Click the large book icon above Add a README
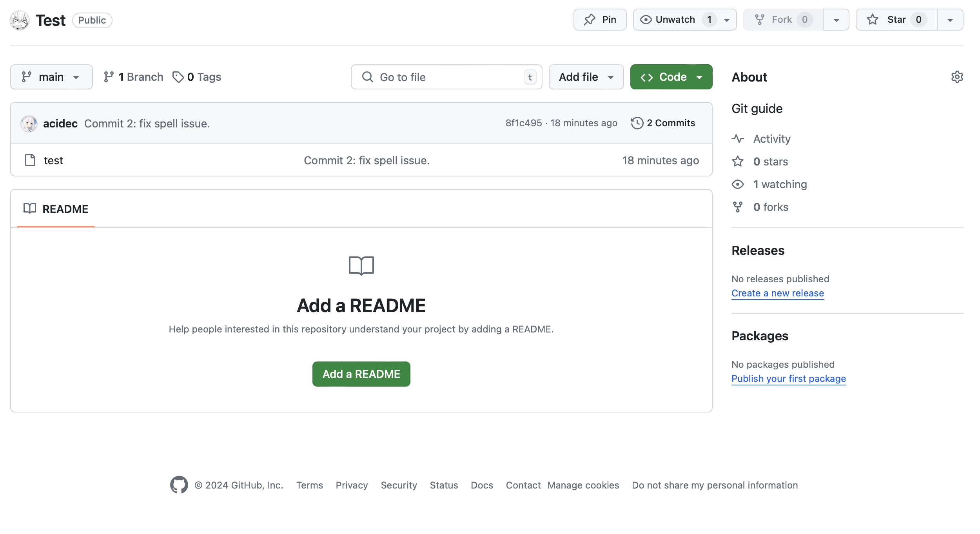Image resolution: width=980 pixels, height=534 pixels. (x=361, y=266)
